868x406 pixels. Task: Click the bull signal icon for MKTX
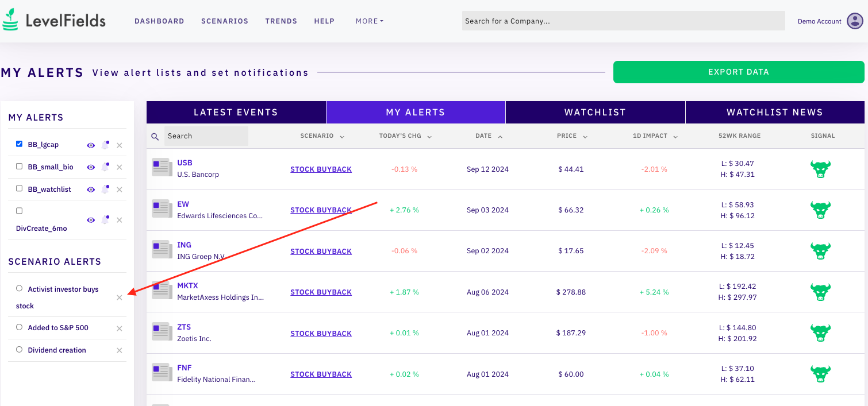tap(820, 292)
